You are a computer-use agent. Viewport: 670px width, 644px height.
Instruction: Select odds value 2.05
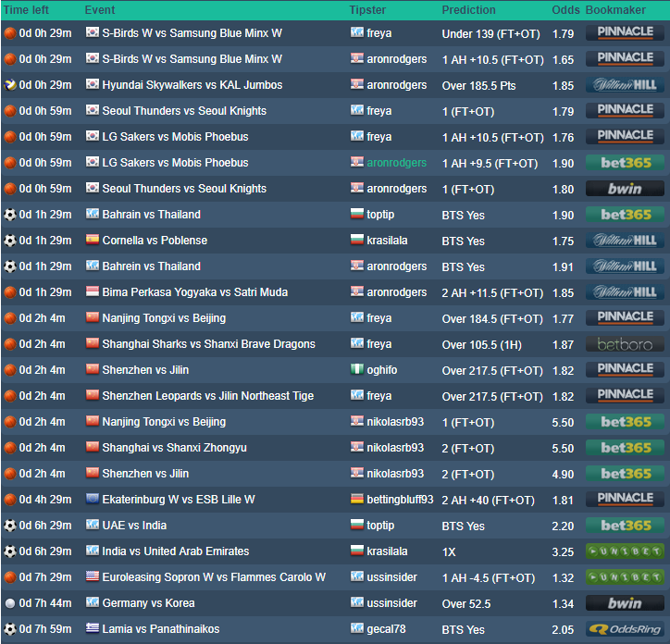tap(563, 629)
